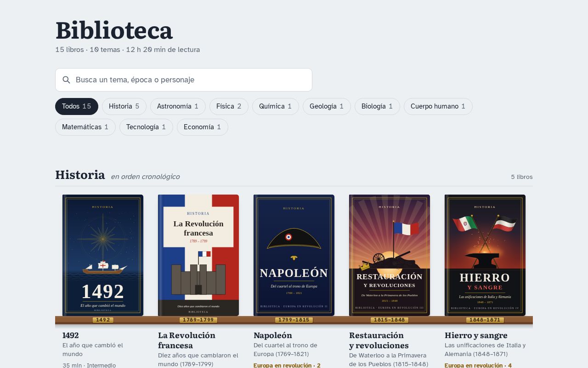Open the 1492 book cover
This screenshot has width=588, height=368.
pos(103,255)
